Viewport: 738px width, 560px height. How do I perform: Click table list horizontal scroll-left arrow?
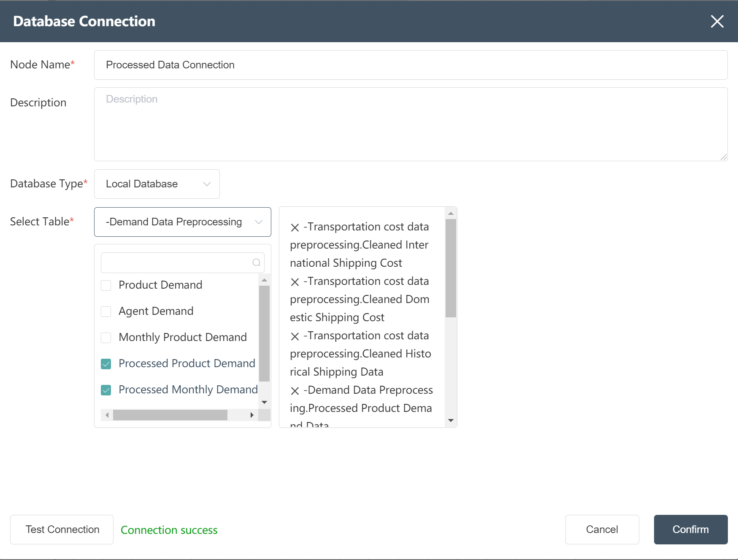[107, 415]
